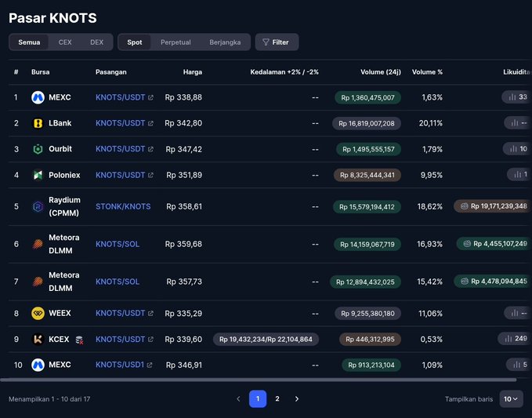Click the text Menampilkan 1 - 10 dari 17
The width and height of the screenshot is (532, 418).
click(x=49, y=399)
